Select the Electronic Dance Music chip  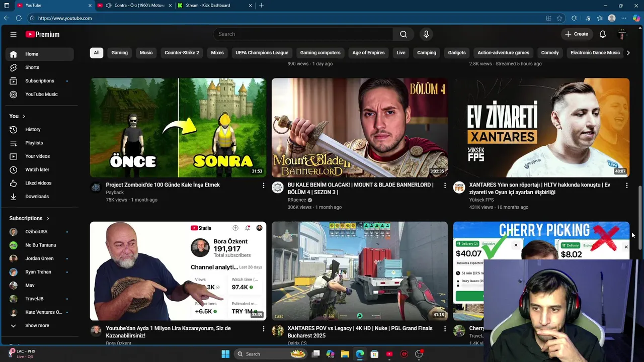coord(595,53)
